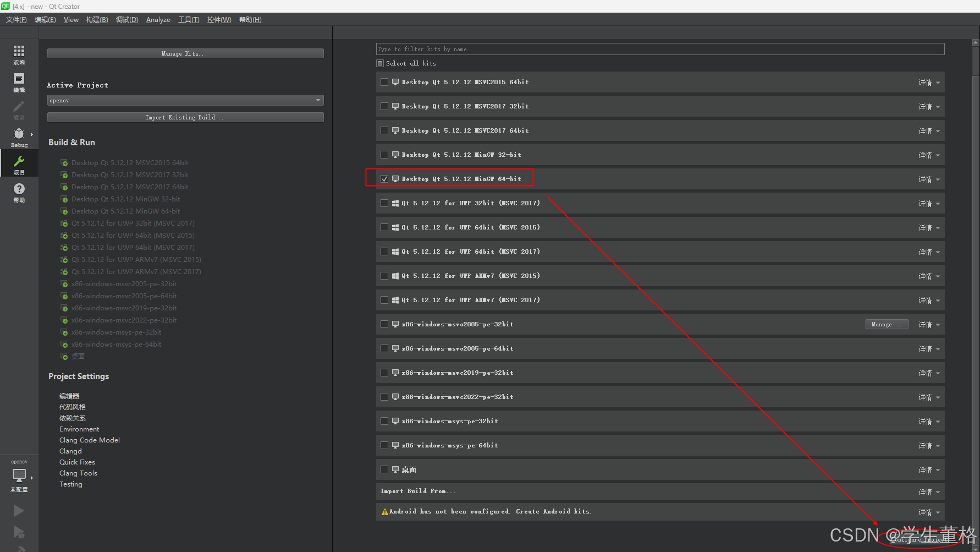This screenshot has width=980, height=552.
Task: Check Desktop Qt 5.12.12 MSVC2015 64bit kit
Action: (384, 82)
